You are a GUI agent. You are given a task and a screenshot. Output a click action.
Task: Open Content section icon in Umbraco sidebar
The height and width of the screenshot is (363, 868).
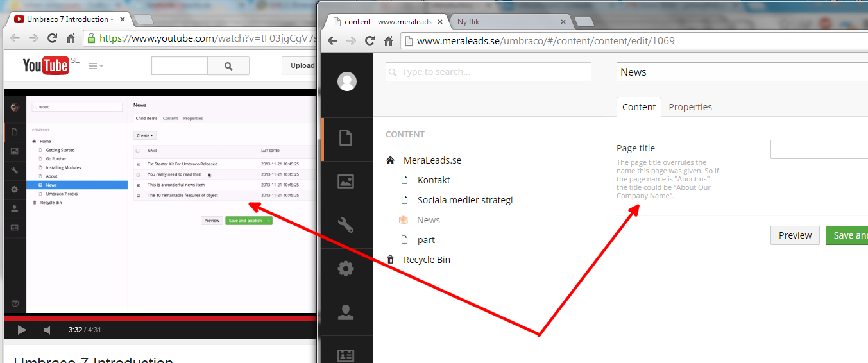346,138
